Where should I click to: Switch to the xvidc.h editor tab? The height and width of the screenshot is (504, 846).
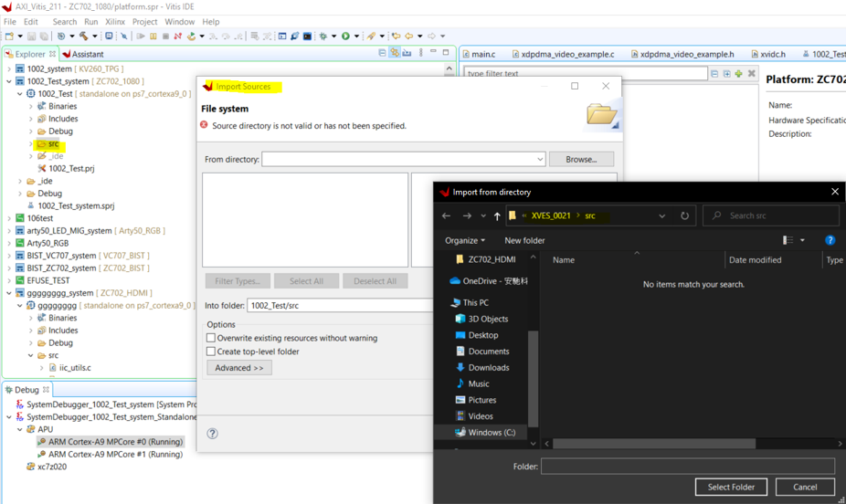pos(768,54)
